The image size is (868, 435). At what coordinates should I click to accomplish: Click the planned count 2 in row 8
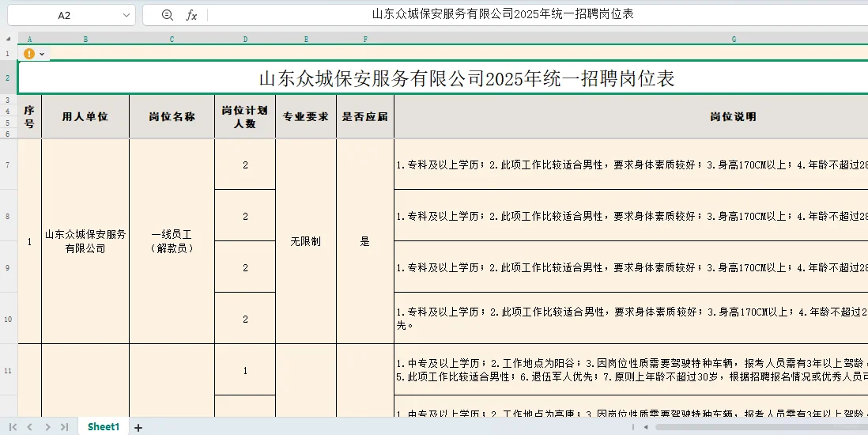(x=245, y=216)
